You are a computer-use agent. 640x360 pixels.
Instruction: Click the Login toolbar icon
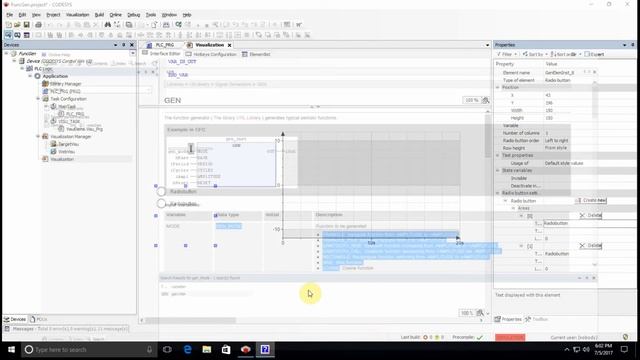click(x=178, y=25)
